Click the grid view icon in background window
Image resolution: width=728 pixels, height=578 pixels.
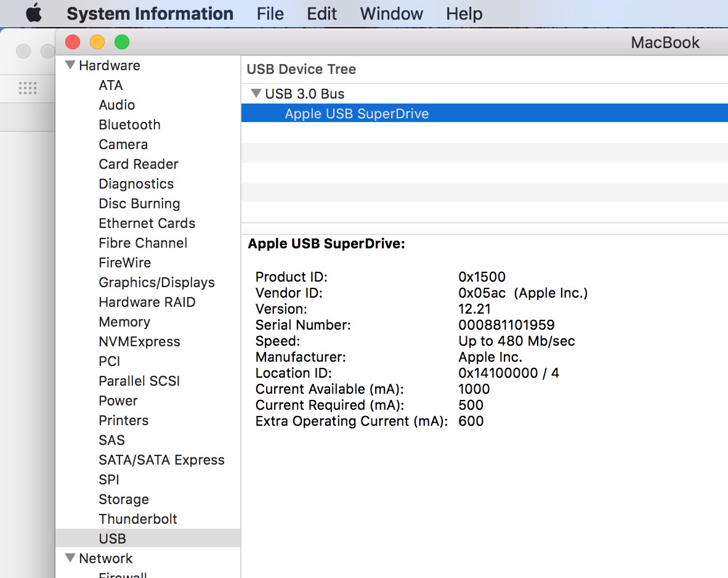(x=28, y=88)
